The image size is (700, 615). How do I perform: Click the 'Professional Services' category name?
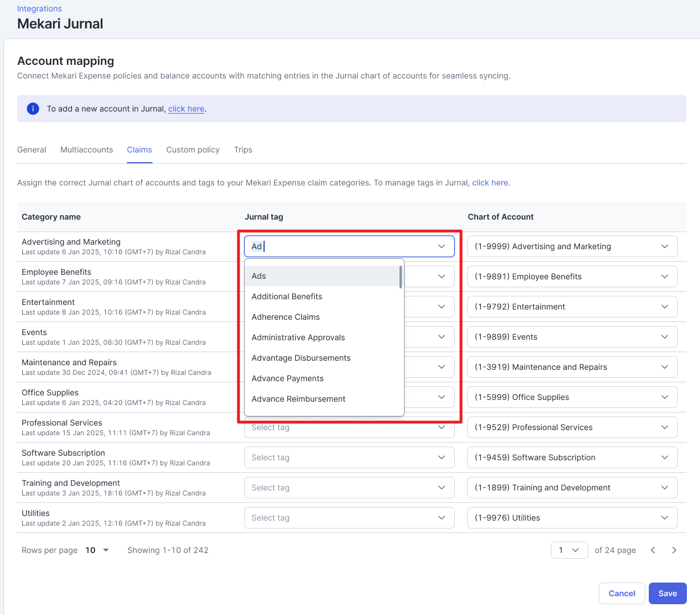(62, 423)
